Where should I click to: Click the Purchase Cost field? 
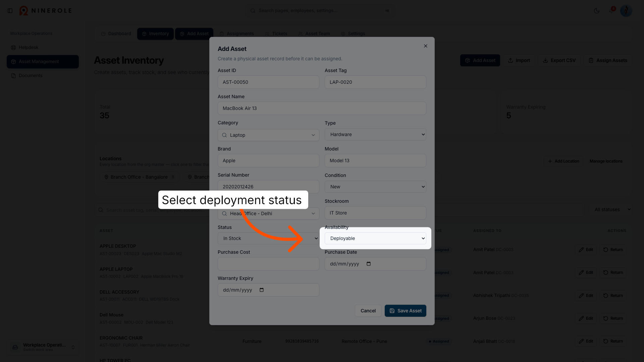pyautogui.click(x=268, y=264)
